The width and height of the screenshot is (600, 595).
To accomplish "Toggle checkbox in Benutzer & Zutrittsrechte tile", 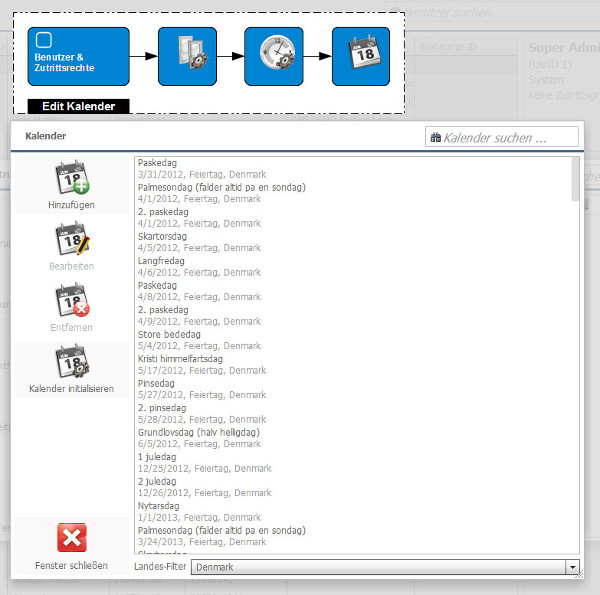I will tap(43, 40).
